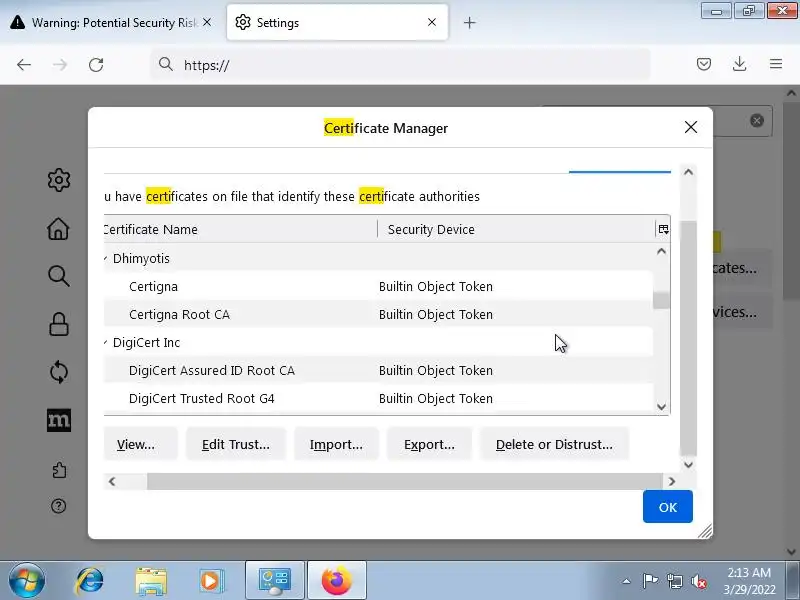This screenshot has width=800, height=600.
Task: Click the Edit Trust... button
Action: click(236, 444)
